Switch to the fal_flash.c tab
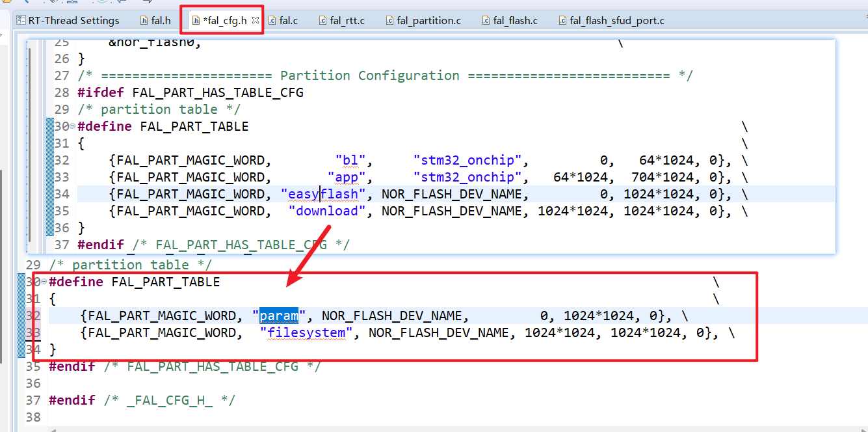 click(510, 20)
